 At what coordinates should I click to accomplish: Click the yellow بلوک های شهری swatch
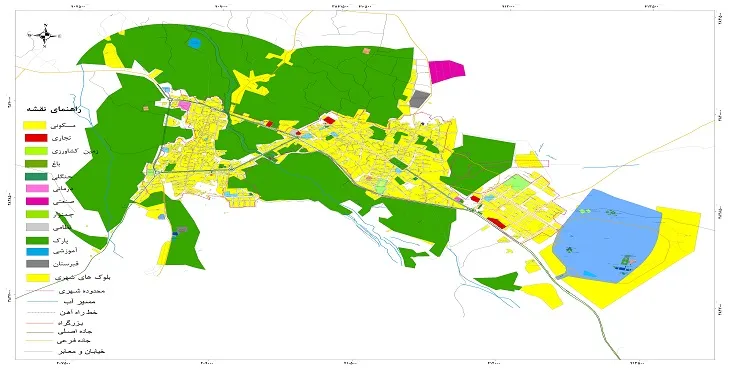point(37,277)
